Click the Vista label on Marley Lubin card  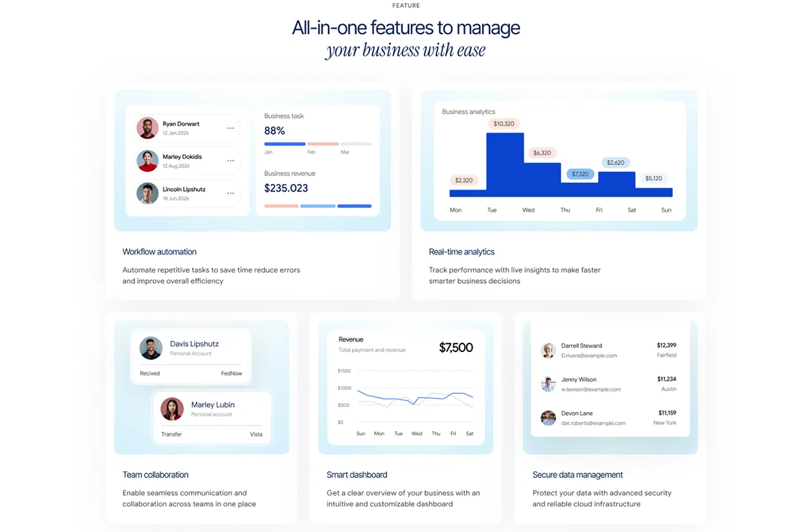[256, 434]
